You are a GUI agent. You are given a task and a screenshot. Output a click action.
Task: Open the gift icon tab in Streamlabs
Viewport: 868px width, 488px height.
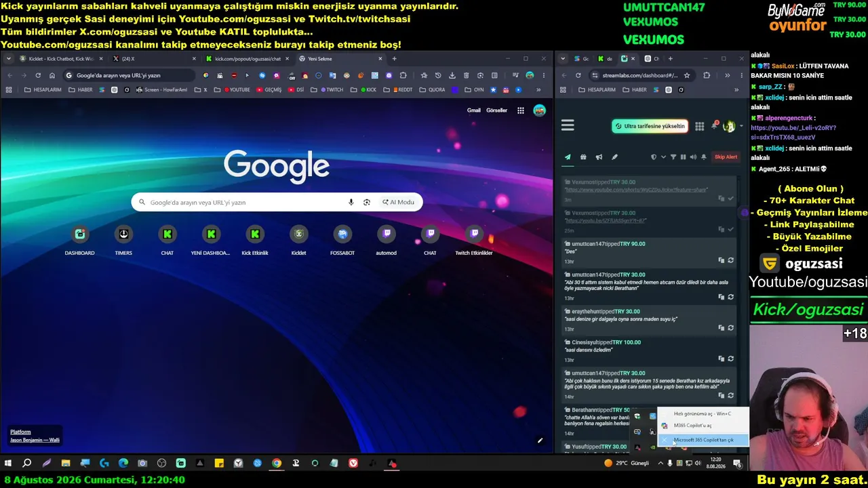[x=583, y=157]
